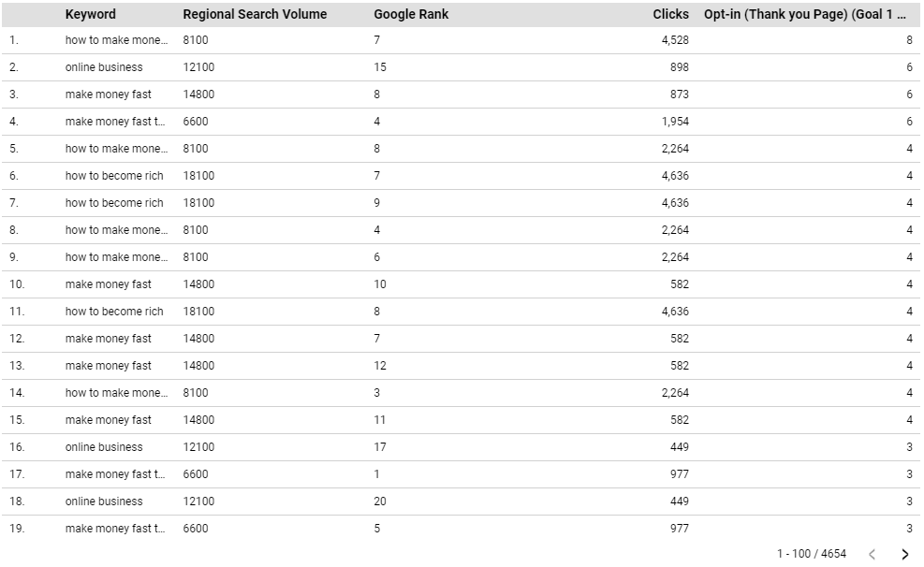Screen dimensions: 924x567
Task: Sort by Regional Search Volume header
Action: 255,14
